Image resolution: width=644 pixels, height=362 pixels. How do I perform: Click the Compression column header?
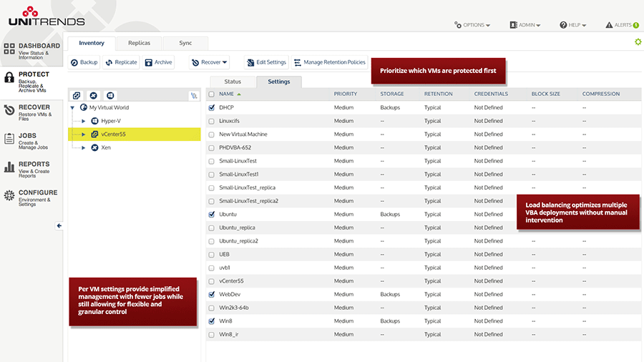[601, 94]
